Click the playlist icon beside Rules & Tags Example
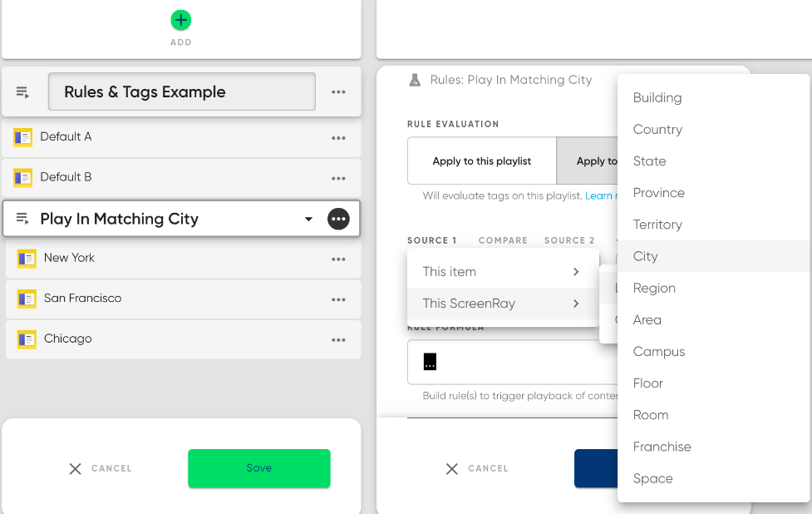The image size is (812, 514). pos(22,92)
